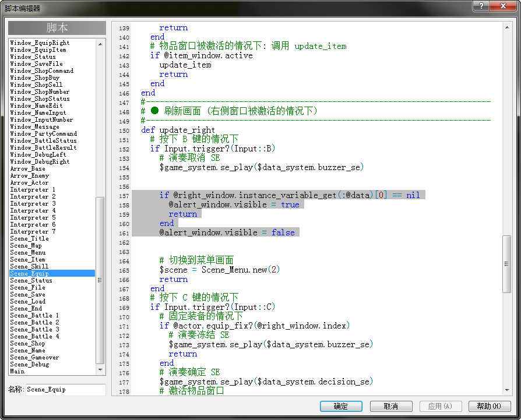Open the Scene_Gameover script

34,357
